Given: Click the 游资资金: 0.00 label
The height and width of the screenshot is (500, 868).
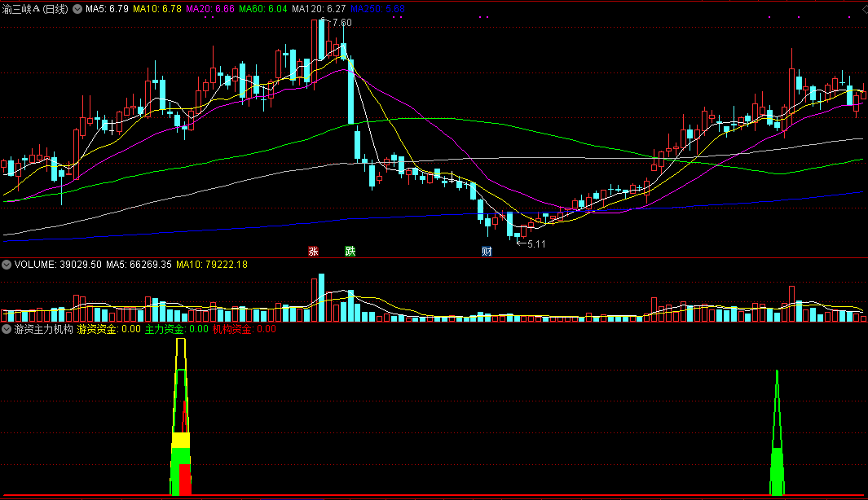Looking at the screenshot, I should [x=109, y=329].
